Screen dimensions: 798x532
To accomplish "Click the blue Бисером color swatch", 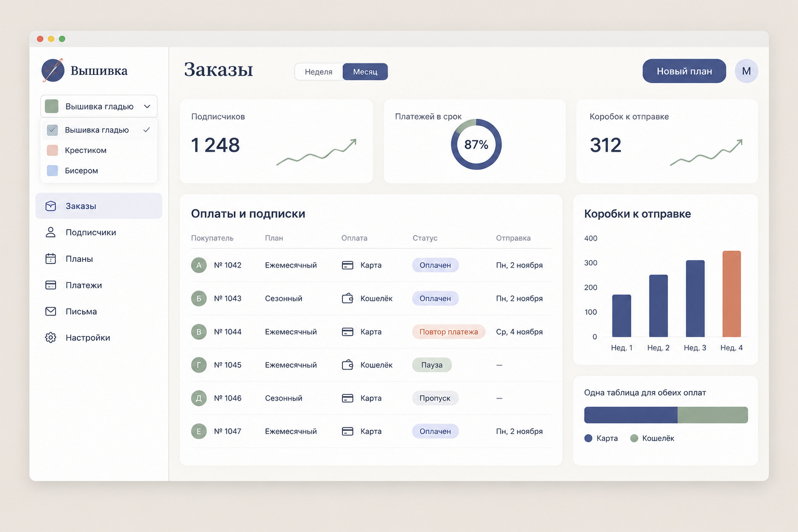I will tap(52, 170).
